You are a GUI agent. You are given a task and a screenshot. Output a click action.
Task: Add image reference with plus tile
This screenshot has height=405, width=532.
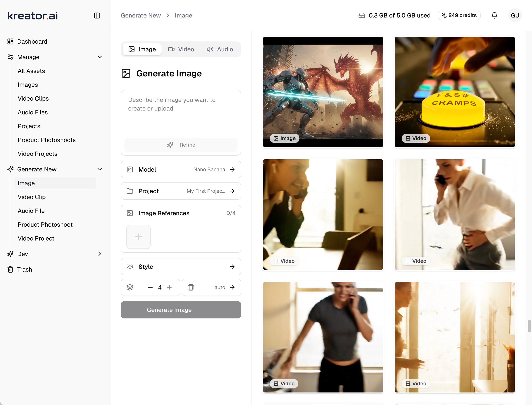[x=139, y=237]
